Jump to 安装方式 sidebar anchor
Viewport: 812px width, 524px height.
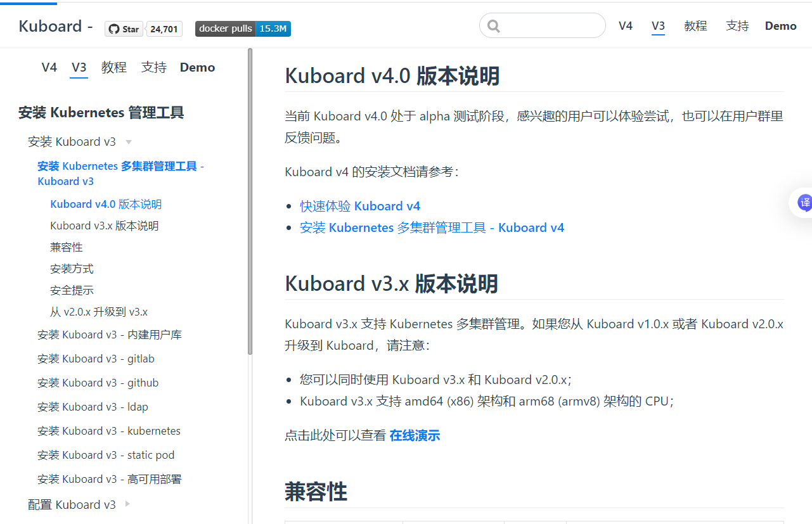72,269
